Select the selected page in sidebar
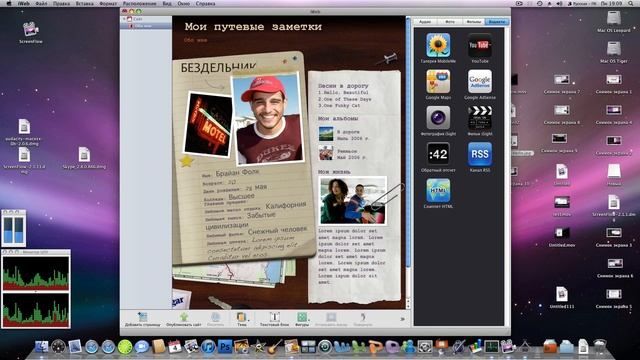640x360 pixels. (x=146, y=26)
